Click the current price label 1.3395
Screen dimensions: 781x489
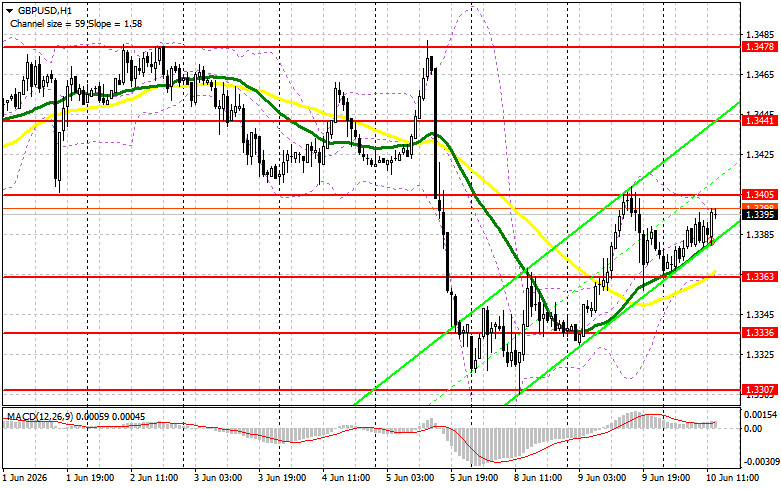[x=760, y=215]
